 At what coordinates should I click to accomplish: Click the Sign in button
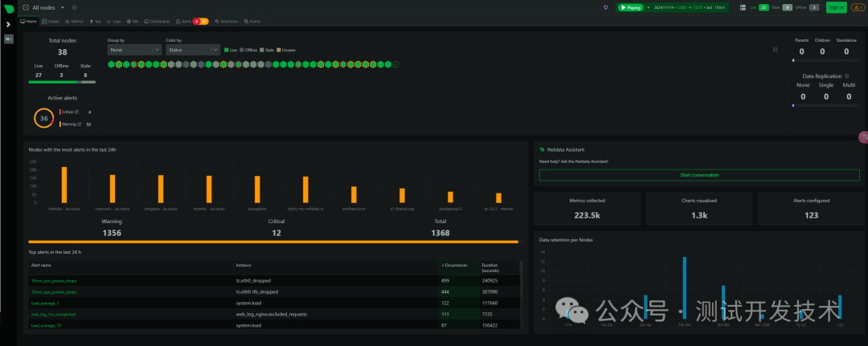836,8
